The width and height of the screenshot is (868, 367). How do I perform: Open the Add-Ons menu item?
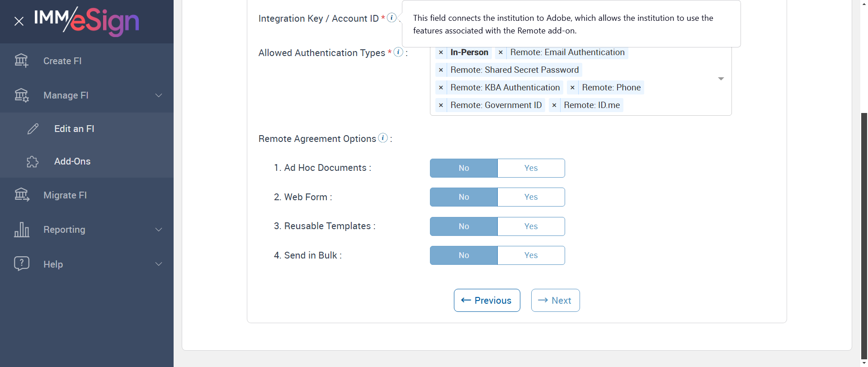point(72,161)
